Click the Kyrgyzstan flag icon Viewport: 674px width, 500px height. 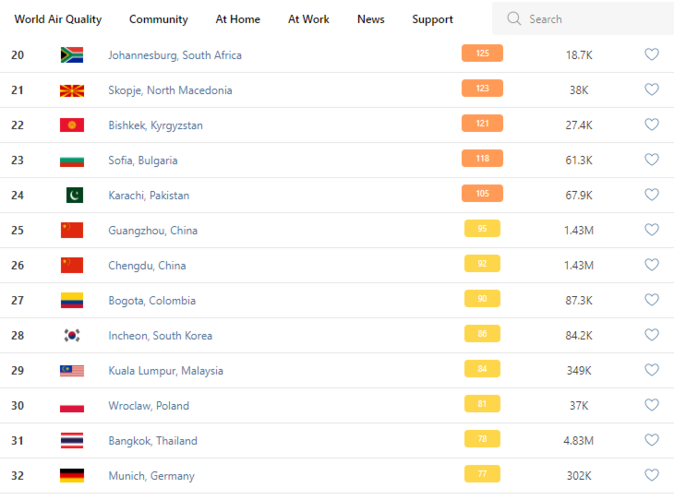[x=72, y=125]
